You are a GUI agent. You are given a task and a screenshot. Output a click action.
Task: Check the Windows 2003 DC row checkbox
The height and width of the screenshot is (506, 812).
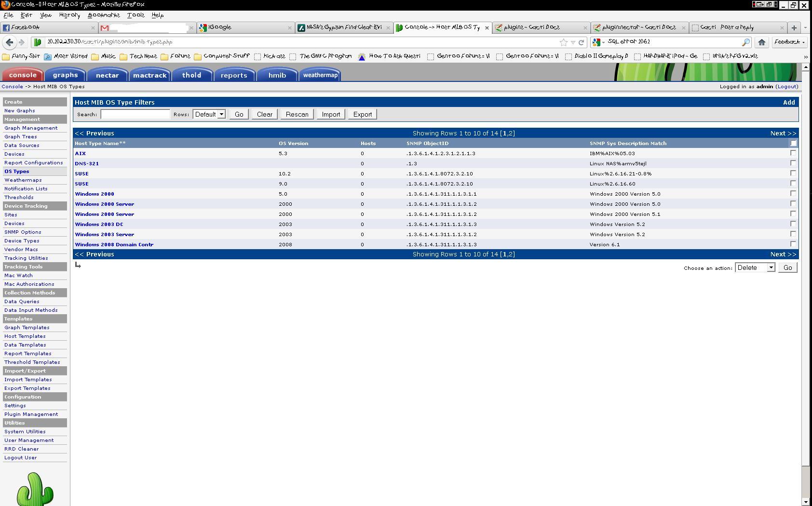point(793,224)
